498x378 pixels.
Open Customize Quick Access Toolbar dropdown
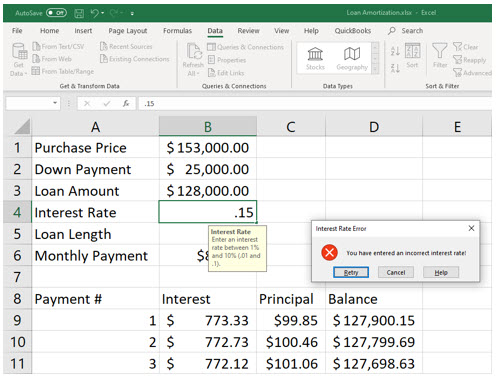click(132, 14)
